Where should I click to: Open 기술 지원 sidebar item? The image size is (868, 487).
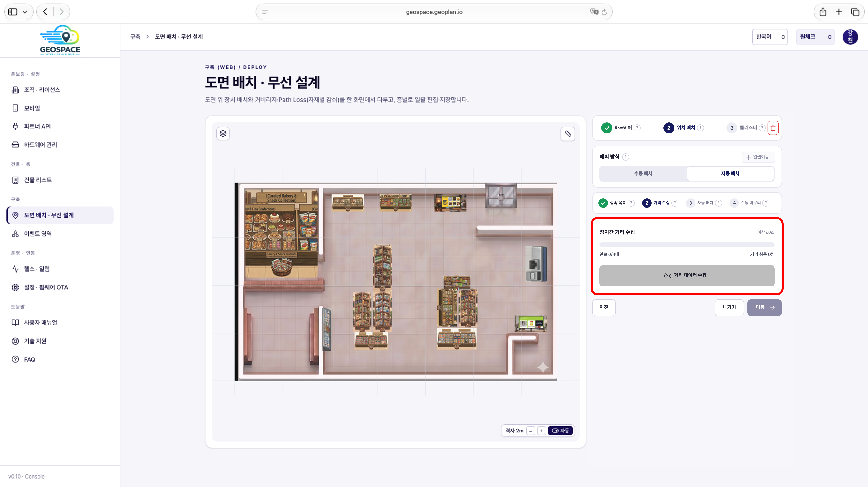pyautogui.click(x=60, y=341)
